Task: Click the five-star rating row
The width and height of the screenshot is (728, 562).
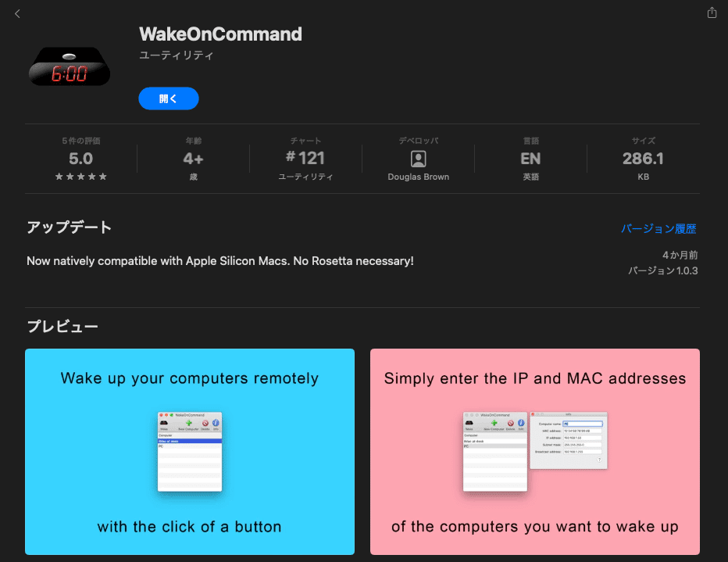Action: tap(80, 177)
